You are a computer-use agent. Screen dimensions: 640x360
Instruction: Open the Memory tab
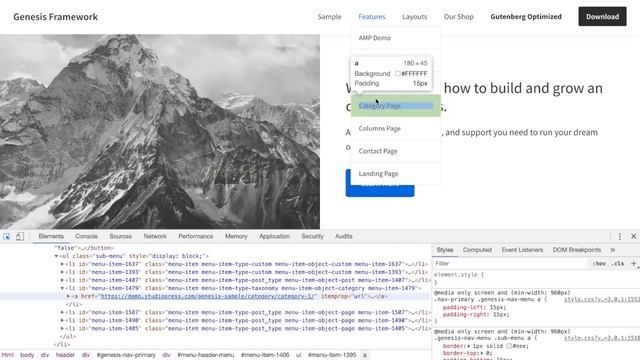point(236,236)
